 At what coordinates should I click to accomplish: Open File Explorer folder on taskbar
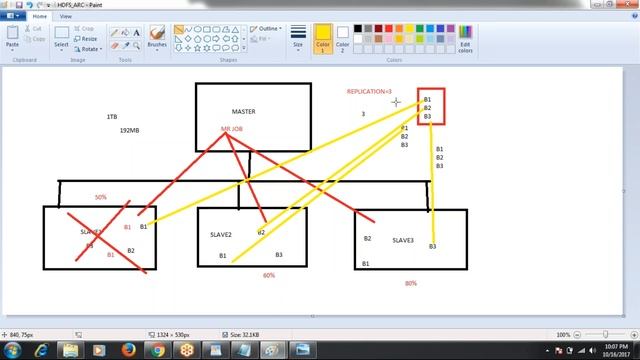pos(71,350)
